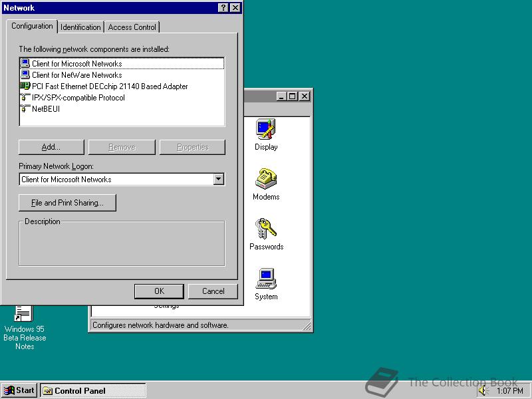The image size is (532, 399).
Task: Click the volume speaker icon in system tray
Action: click(x=483, y=391)
